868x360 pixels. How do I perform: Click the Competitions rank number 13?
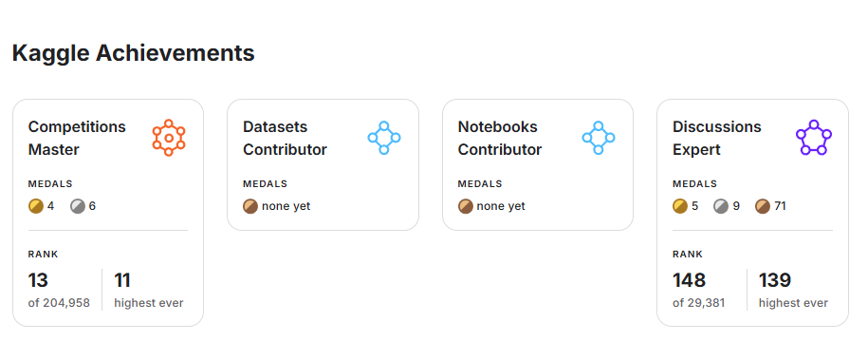(x=38, y=280)
